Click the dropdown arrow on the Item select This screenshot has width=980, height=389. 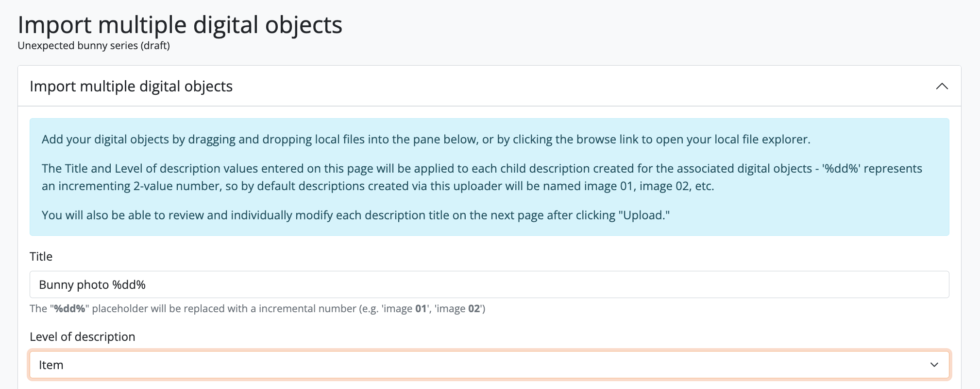(934, 365)
